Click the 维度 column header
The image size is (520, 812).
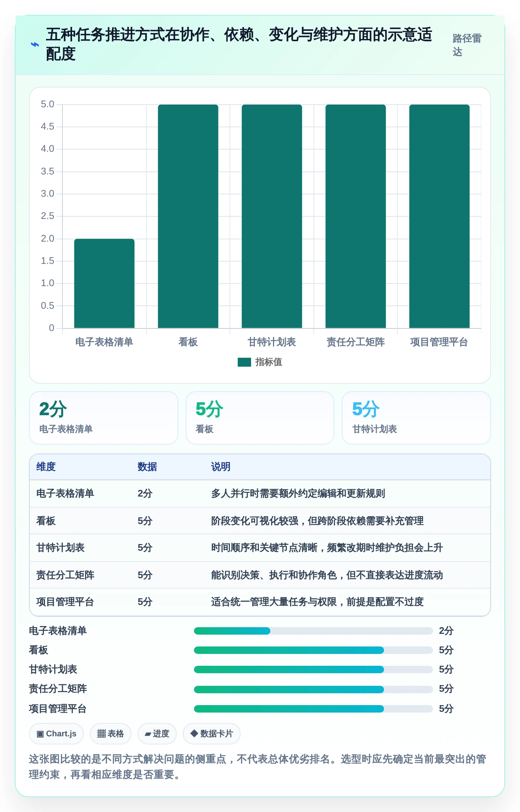[46, 467]
